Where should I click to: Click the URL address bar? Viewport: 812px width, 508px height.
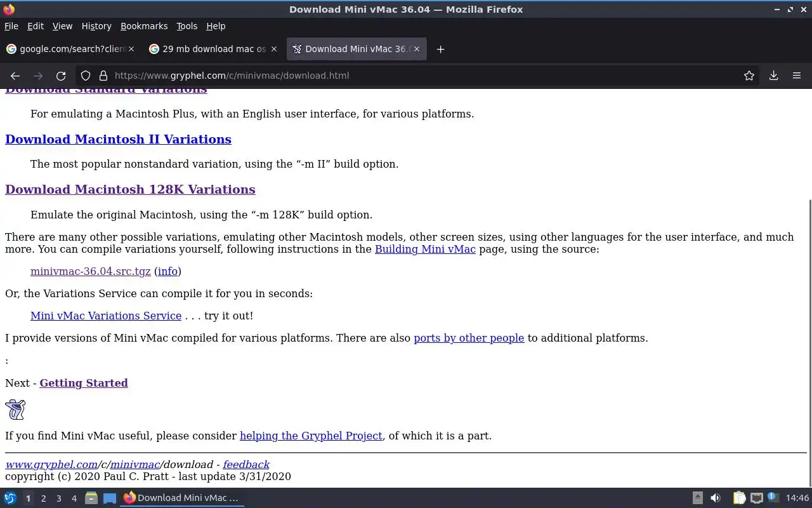point(419,76)
